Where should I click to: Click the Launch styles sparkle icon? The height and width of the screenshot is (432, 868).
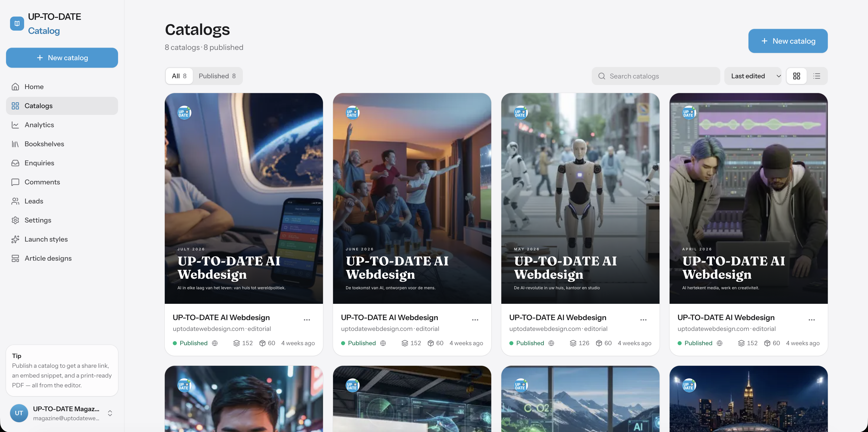click(x=15, y=239)
